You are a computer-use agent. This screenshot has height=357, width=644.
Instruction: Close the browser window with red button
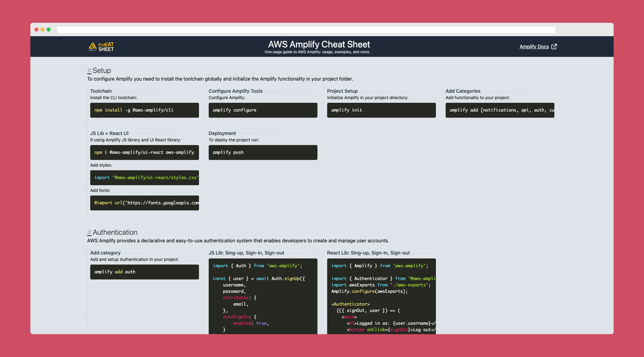(x=36, y=29)
